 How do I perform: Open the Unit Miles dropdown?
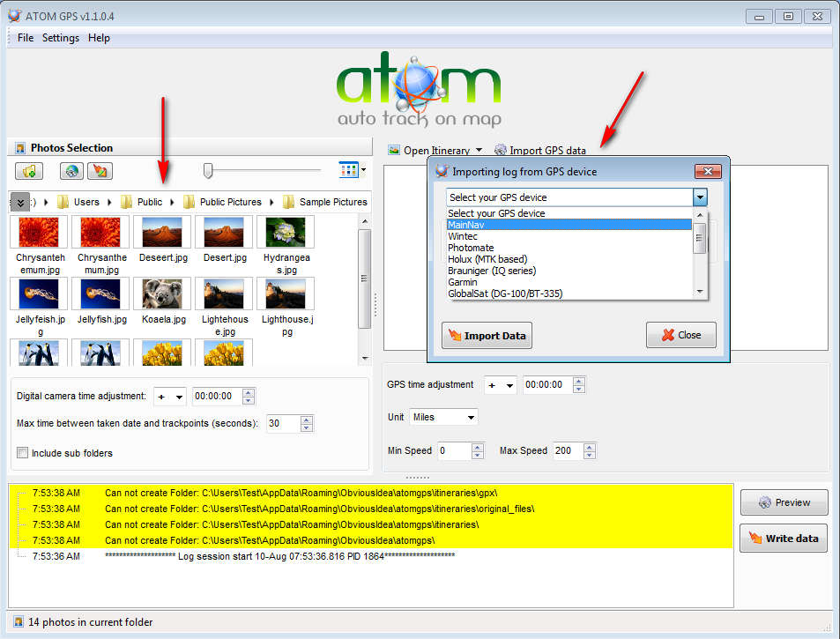[x=444, y=417]
